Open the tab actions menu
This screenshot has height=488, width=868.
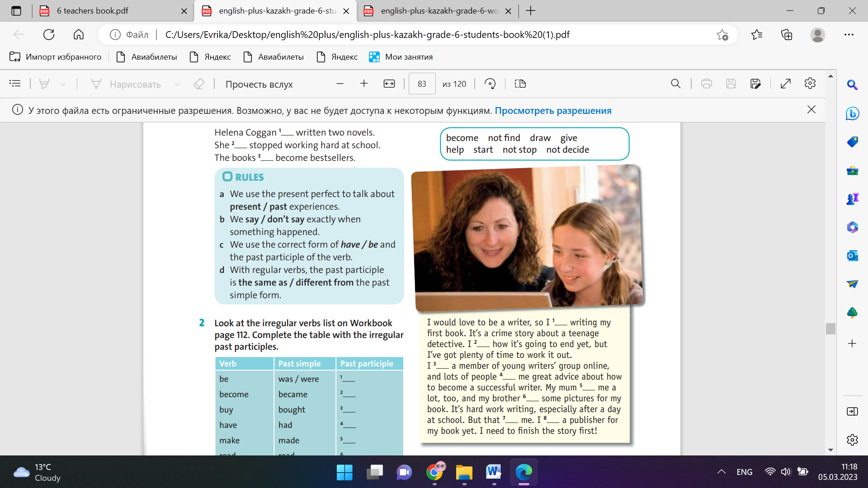(x=16, y=11)
